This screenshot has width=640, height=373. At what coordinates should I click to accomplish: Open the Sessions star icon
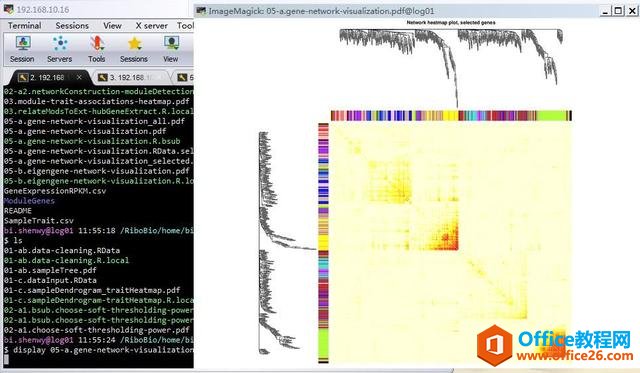(134, 43)
